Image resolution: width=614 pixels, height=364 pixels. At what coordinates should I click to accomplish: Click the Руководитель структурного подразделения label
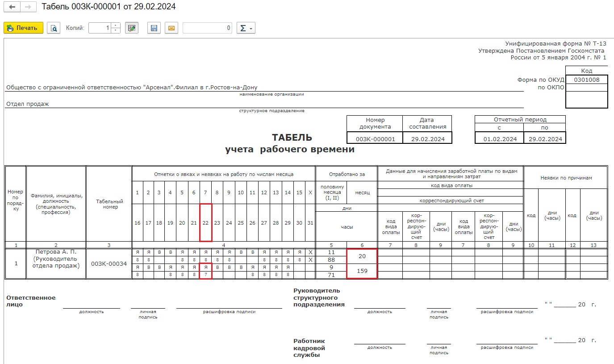[x=319, y=297]
